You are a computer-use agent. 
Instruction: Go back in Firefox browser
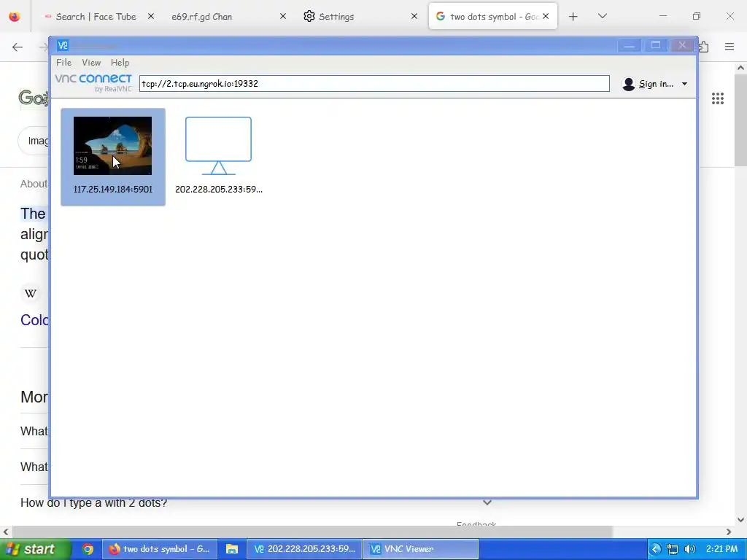point(18,47)
